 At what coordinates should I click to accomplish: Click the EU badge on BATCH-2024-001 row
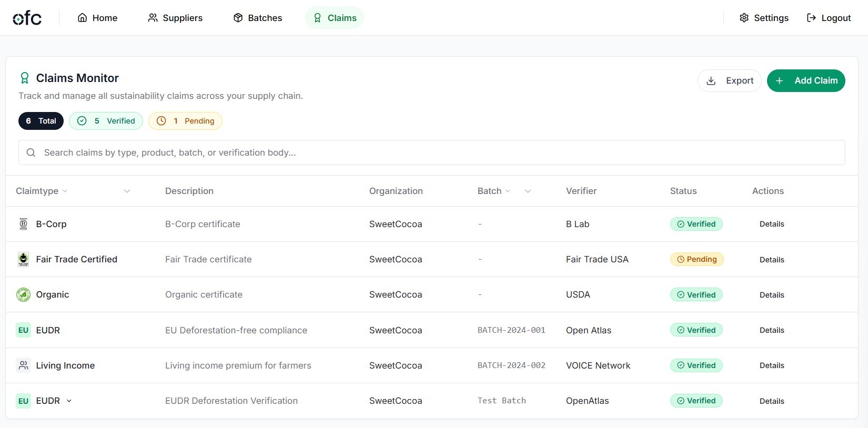[23, 330]
